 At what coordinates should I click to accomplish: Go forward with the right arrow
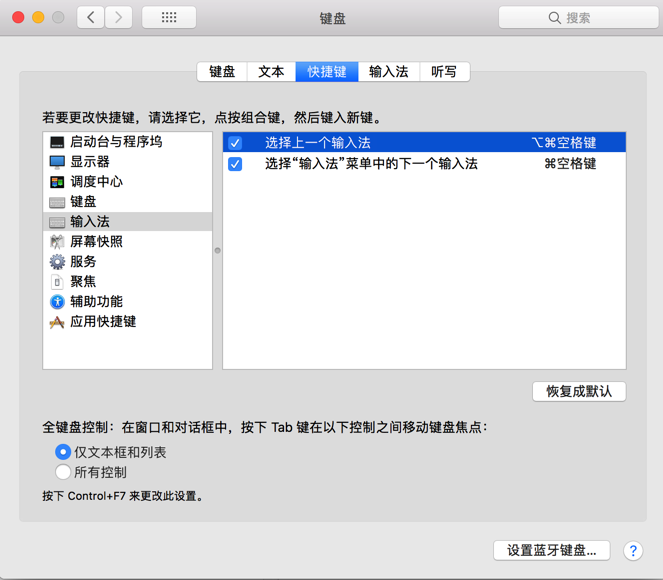118,17
